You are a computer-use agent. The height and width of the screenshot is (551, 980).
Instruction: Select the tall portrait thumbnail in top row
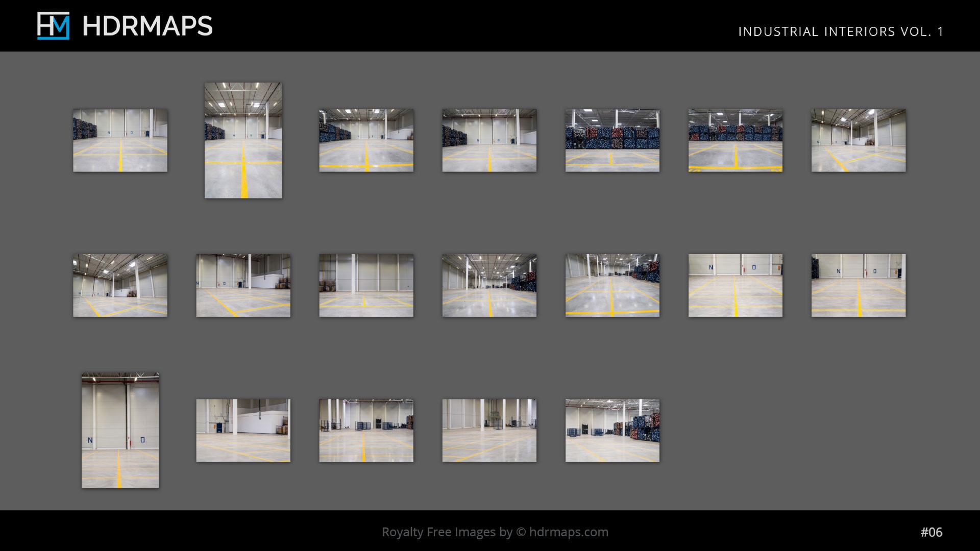point(243,140)
